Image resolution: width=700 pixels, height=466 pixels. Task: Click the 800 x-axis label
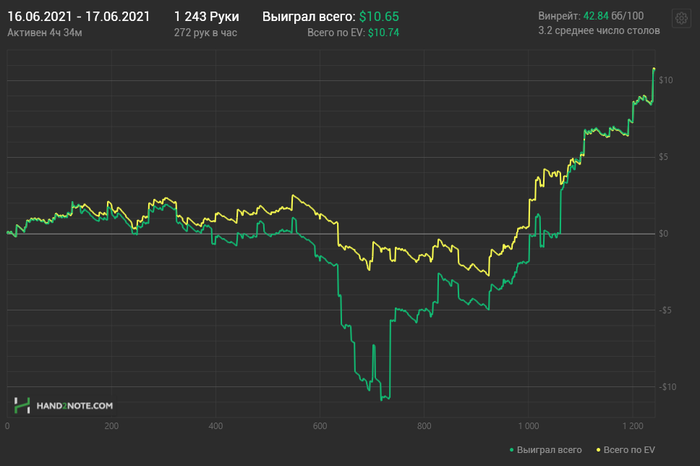tap(424, 426)
